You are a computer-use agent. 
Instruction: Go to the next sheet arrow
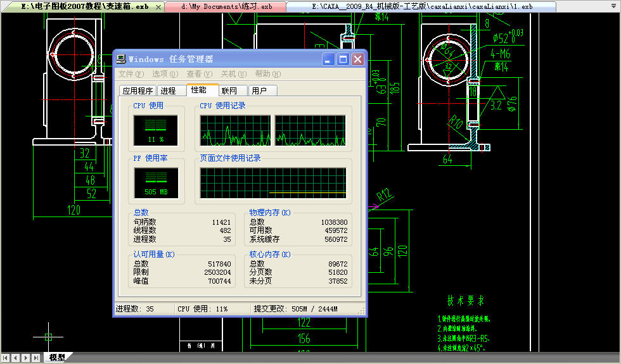point(26,358)
